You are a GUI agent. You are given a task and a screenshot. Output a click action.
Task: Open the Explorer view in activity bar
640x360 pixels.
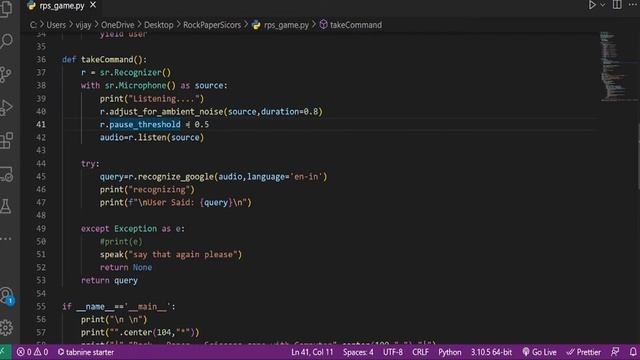click(x=6, y=9)
